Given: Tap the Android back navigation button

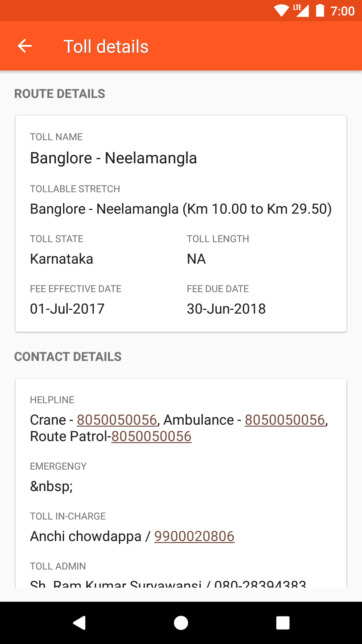Looking at the screenshot, I should 79,623.
